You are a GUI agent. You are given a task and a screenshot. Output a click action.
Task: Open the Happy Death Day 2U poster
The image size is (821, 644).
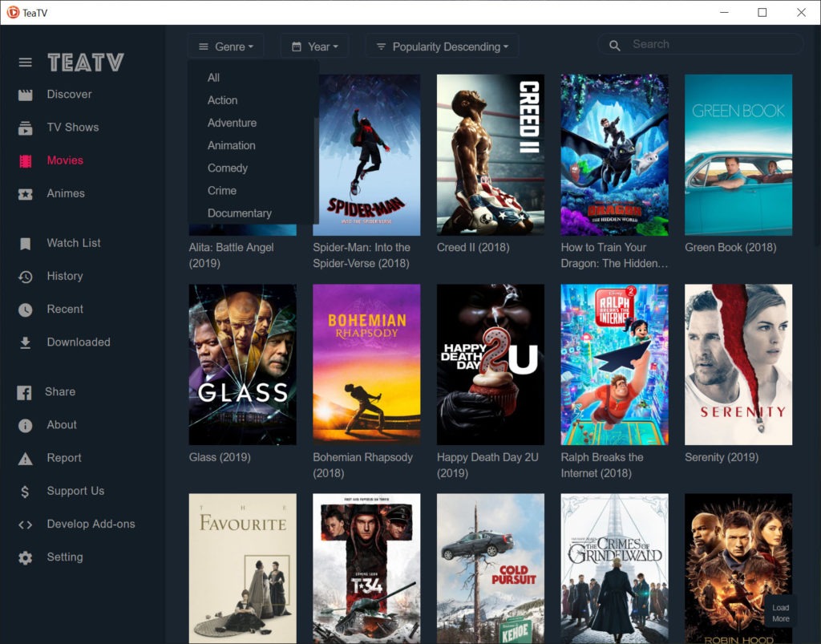pyautogui.click(x=491, y=365)
